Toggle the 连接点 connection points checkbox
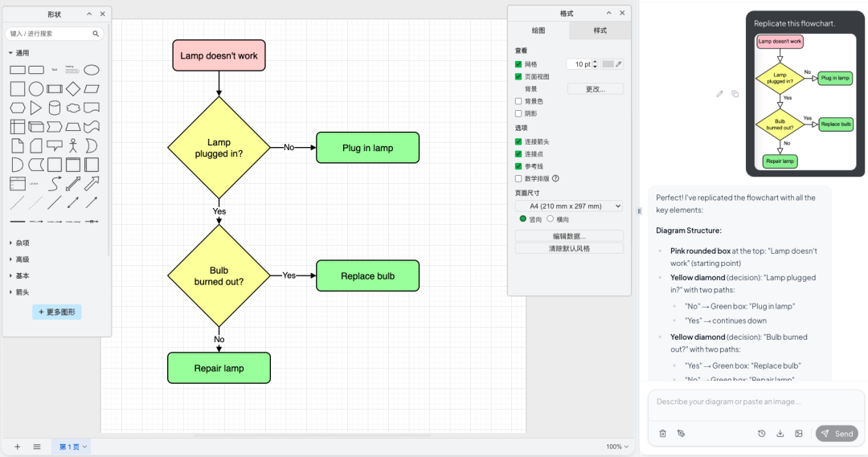 pos(518,154)
